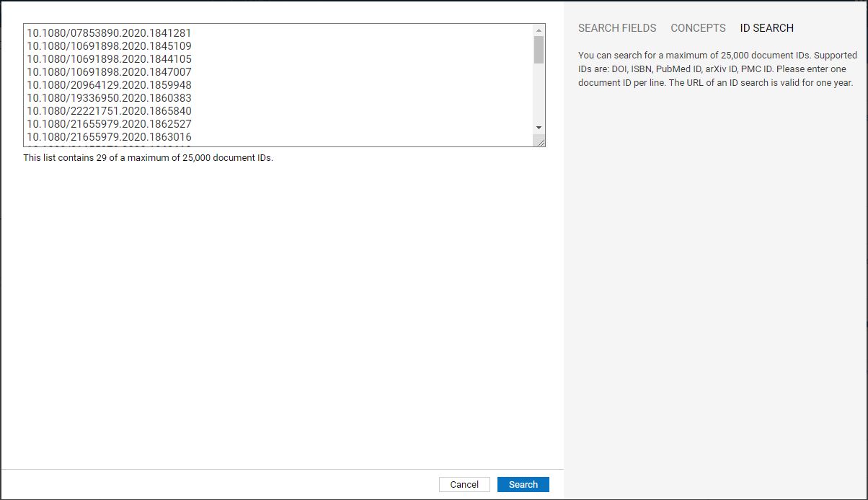Click the DOI line ending 1865840

pos(109,110)
